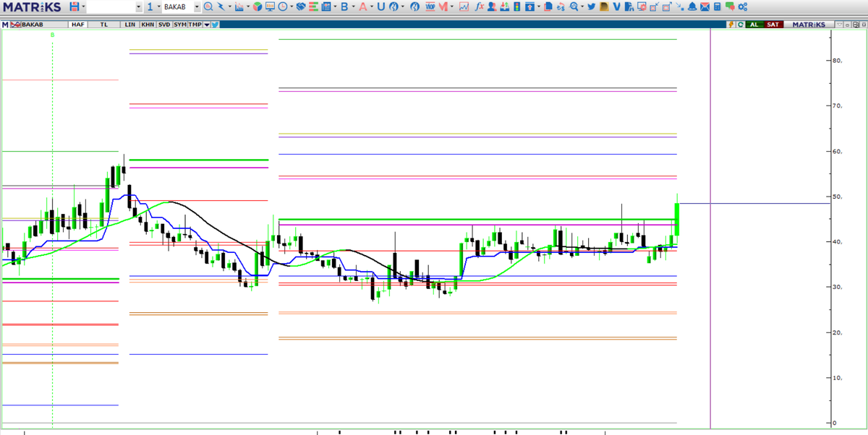Click the traffic light icon
Image resolution: width=868 pixels, height=435 pixels.
click(517, 7)
